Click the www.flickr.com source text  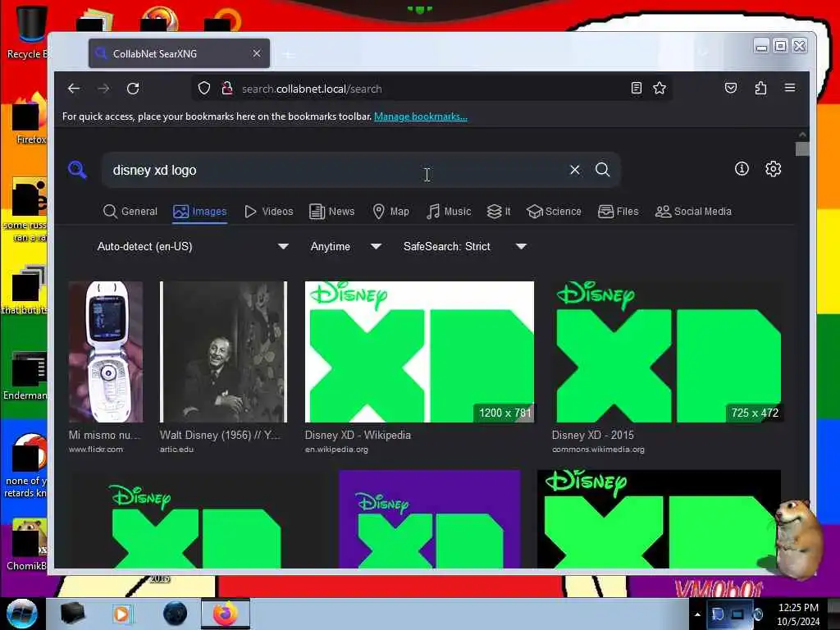96,450
